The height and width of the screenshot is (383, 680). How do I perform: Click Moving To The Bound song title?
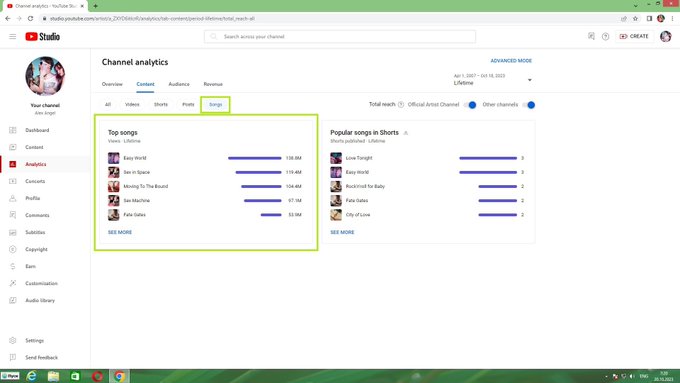tap(146, 186)
